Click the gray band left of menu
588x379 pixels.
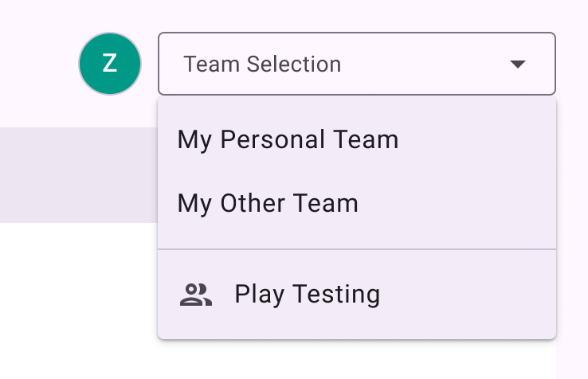click(x=79, y=174)
